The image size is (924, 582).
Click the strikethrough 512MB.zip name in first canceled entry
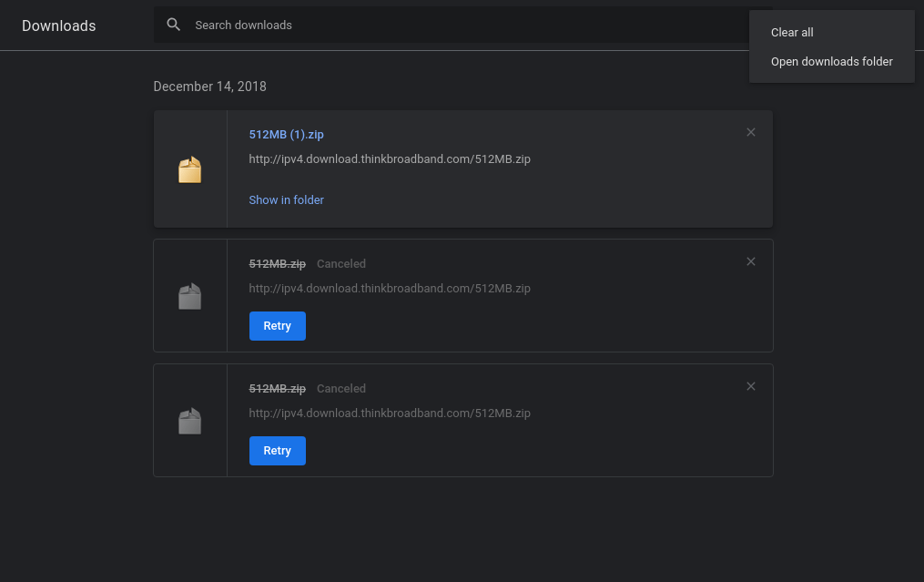(277, 264)
